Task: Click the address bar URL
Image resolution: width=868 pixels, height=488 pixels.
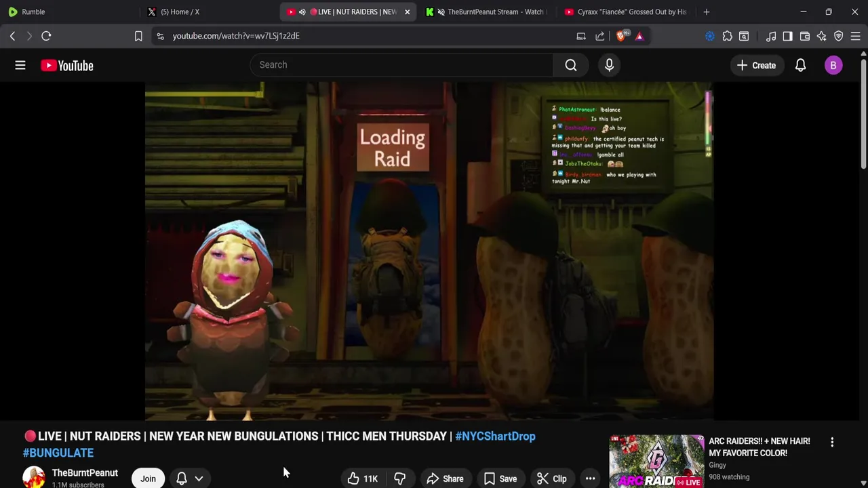Action: click(x=235, y=36)
